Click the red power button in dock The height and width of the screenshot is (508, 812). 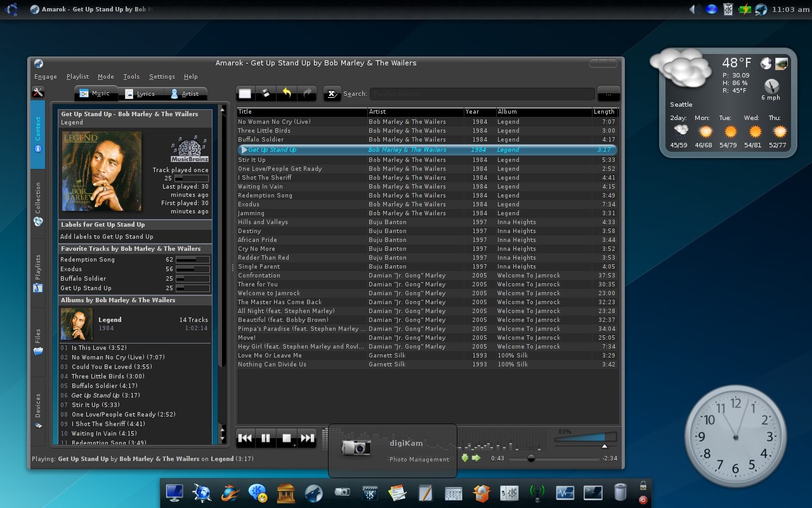(643, 499)
